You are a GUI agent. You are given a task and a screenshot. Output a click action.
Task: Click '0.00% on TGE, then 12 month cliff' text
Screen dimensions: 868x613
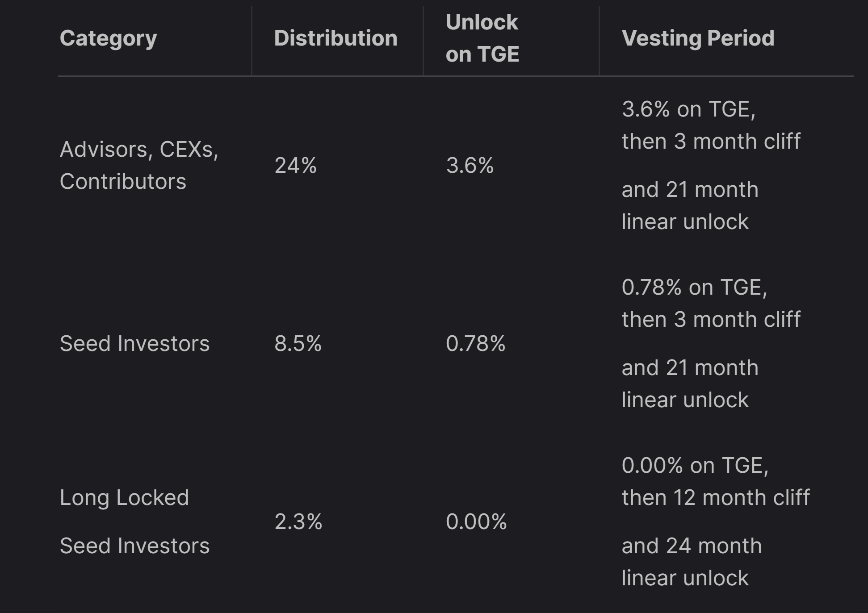coord(715,482)
